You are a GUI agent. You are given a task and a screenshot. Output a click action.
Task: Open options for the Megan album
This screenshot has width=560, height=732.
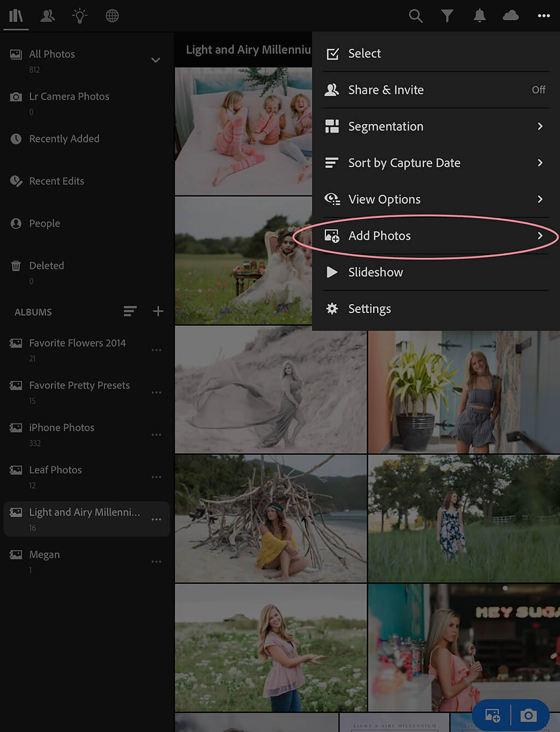click(x=156, y=561)
